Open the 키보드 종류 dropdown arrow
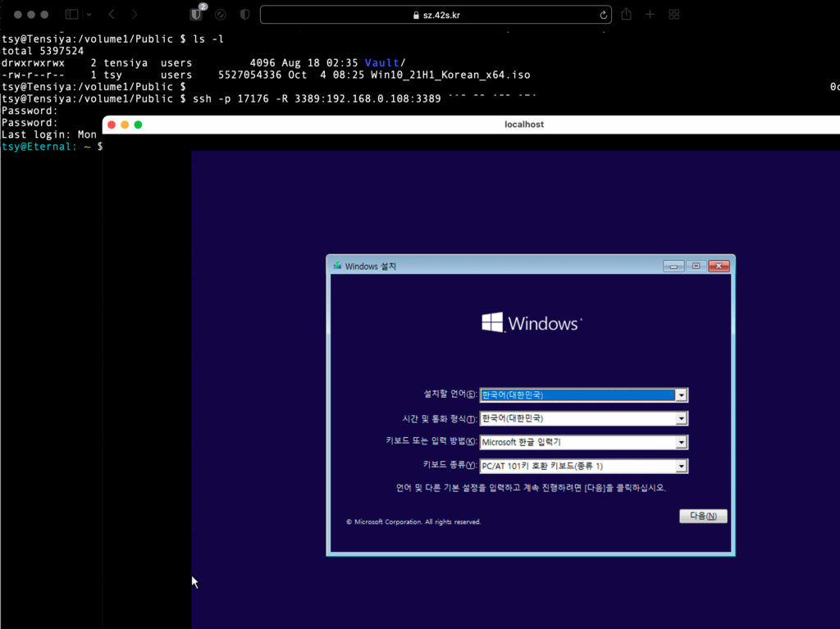Image resolution: width=840 pixels, height=629 pixels. coord(681,466)
